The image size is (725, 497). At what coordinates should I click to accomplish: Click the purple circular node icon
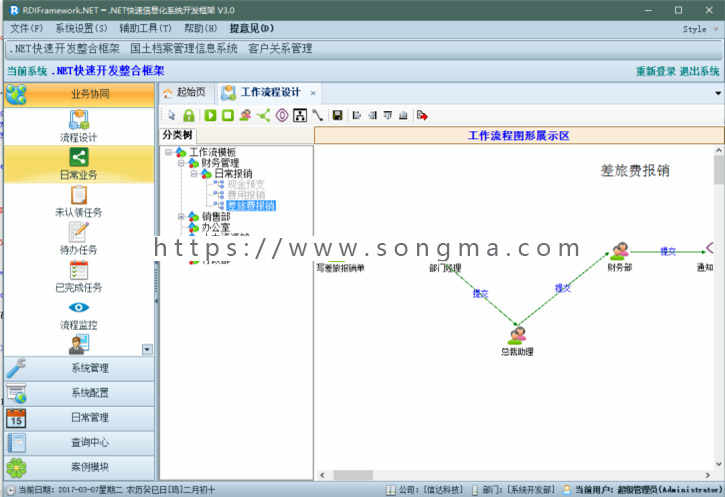(282, 115)
